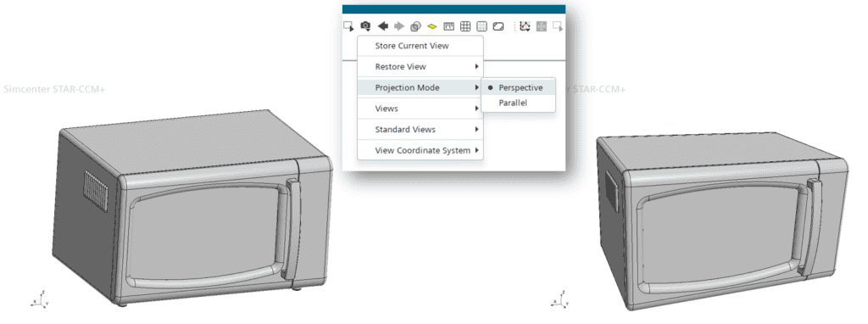
Task: Click the dark grid mesh icon
Action: click(x=465, y=26)
